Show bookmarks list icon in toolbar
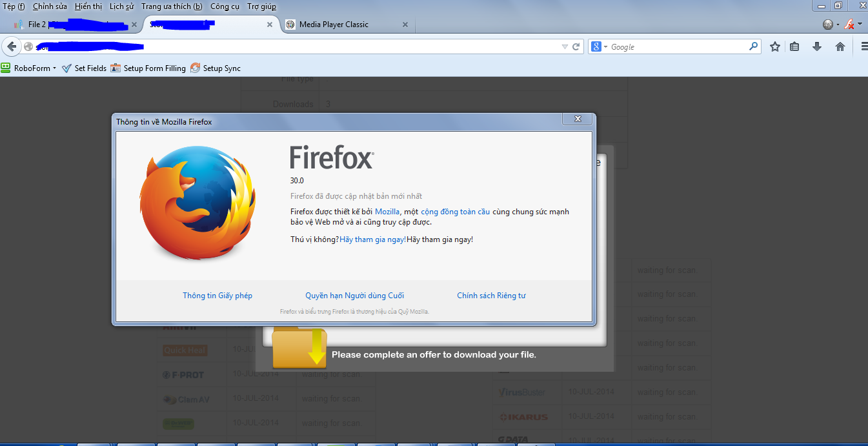This screenshot has width=868, height=446. (795, 46)
